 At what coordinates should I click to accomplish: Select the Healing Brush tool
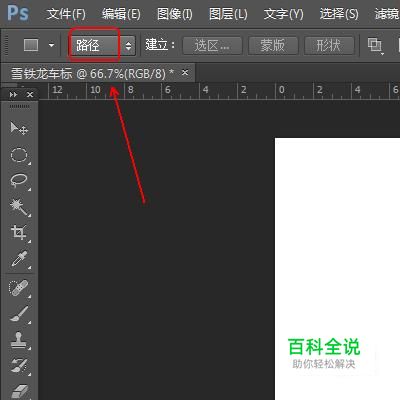[x=19, y=288]
